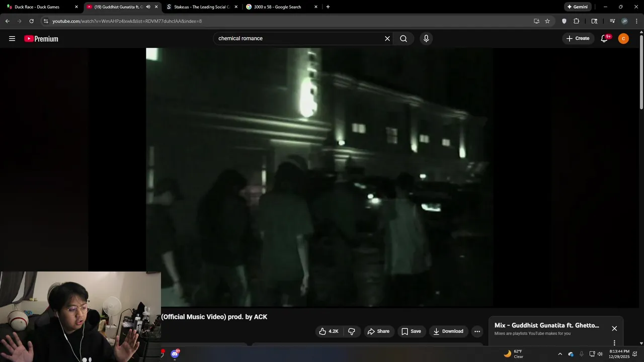Open the YouTube hamburger guide menu
This screenshot has height=362, width=644.
click(x=12, y=39)
